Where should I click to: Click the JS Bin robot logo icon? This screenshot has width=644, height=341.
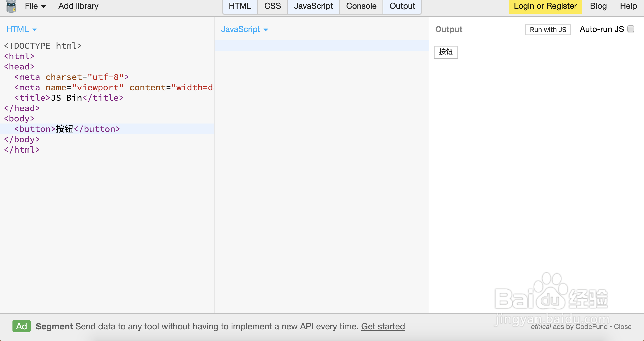coord(11,6)
